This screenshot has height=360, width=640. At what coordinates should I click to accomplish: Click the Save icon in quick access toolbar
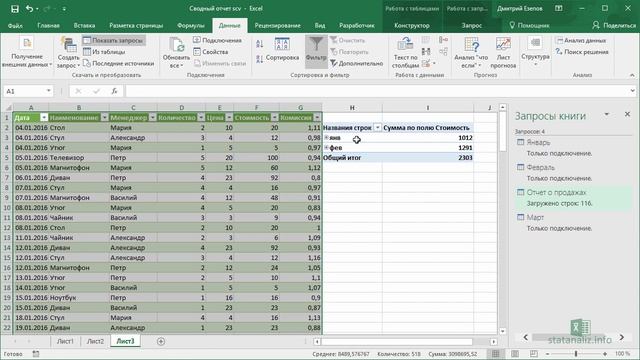pyautogui.click(x=15, y=9)
